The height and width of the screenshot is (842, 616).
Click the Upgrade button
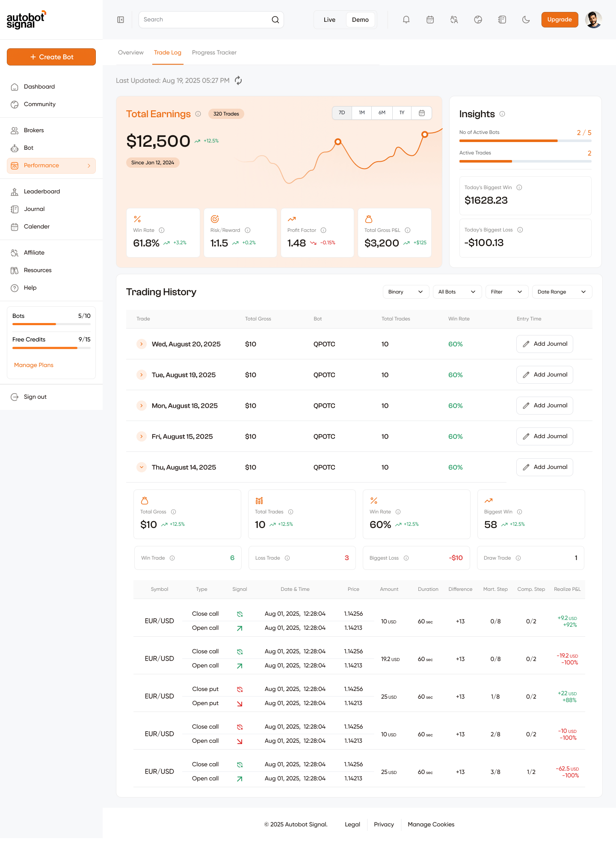560,20
